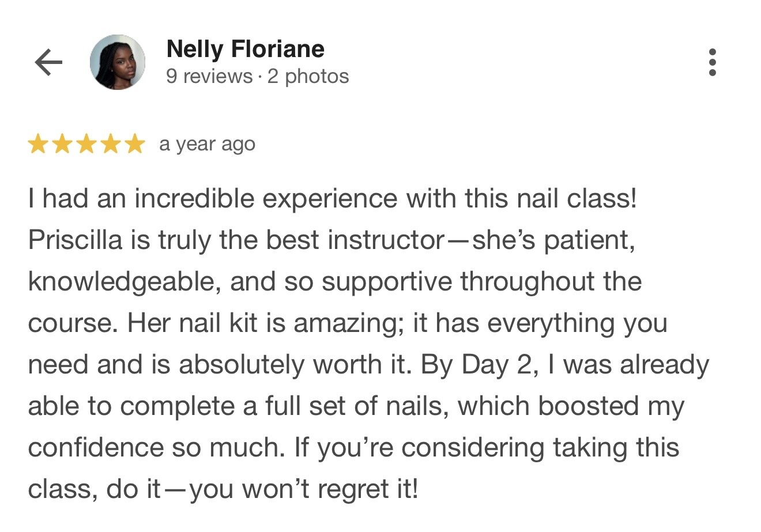Click the name "Priscilla" in the review
This screenshot has width=761, height=532.
click(75, 240)
